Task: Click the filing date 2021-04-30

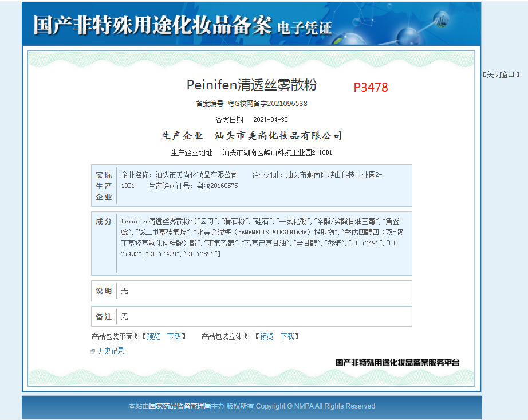Action: 270,120
